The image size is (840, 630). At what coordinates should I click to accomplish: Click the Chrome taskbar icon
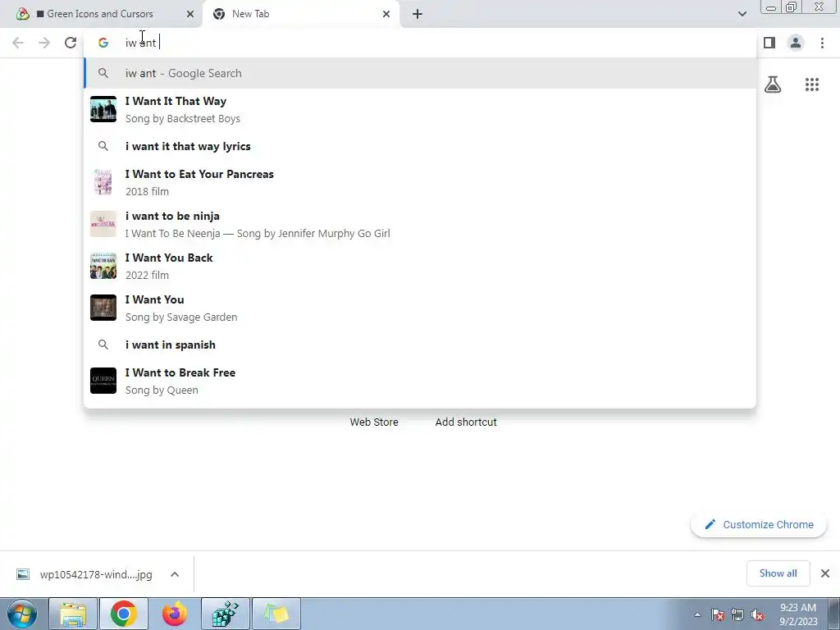124,614
